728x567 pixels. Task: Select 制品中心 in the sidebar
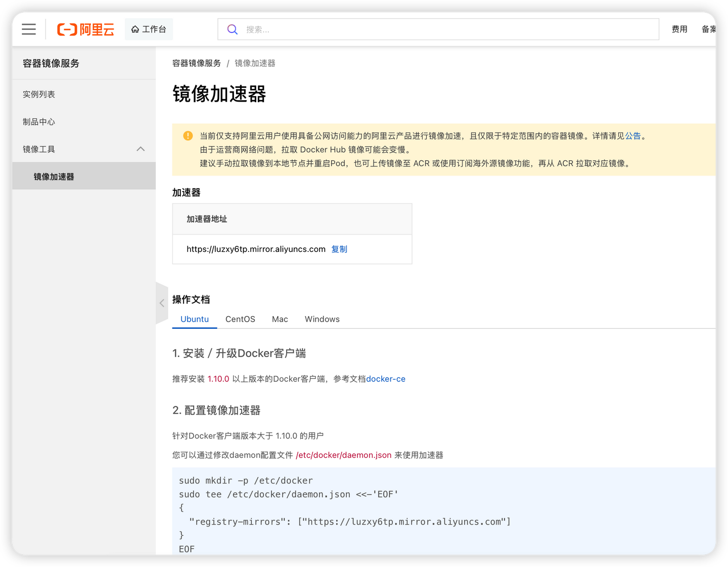[x=84, y=122]
